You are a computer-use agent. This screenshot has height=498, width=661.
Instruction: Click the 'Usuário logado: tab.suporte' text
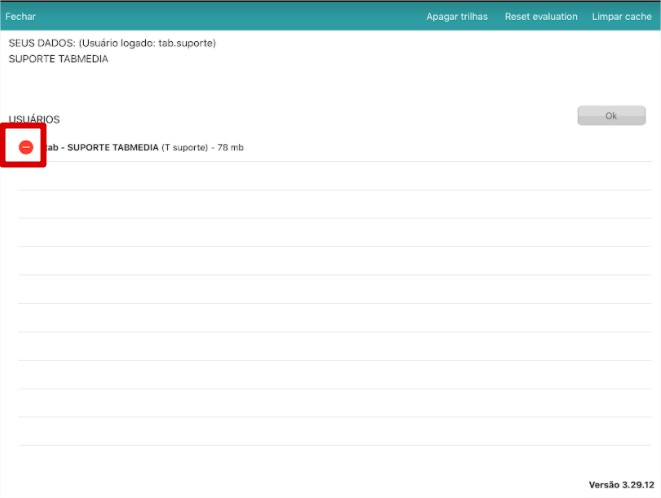(147, 43)
